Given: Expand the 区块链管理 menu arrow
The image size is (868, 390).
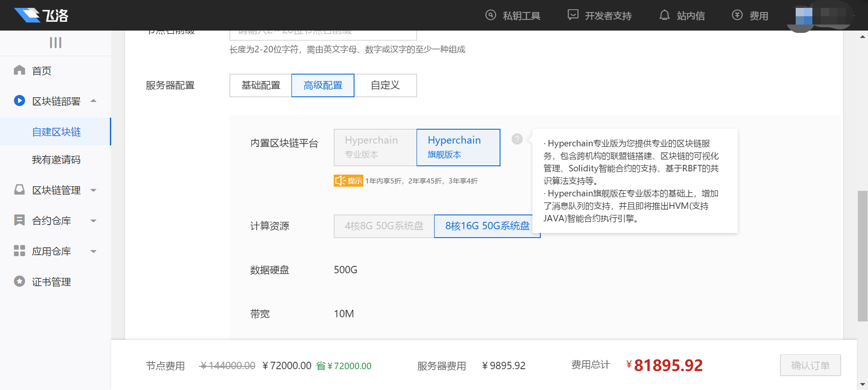Looking at the screenshot, I should (x=94, y=190).
